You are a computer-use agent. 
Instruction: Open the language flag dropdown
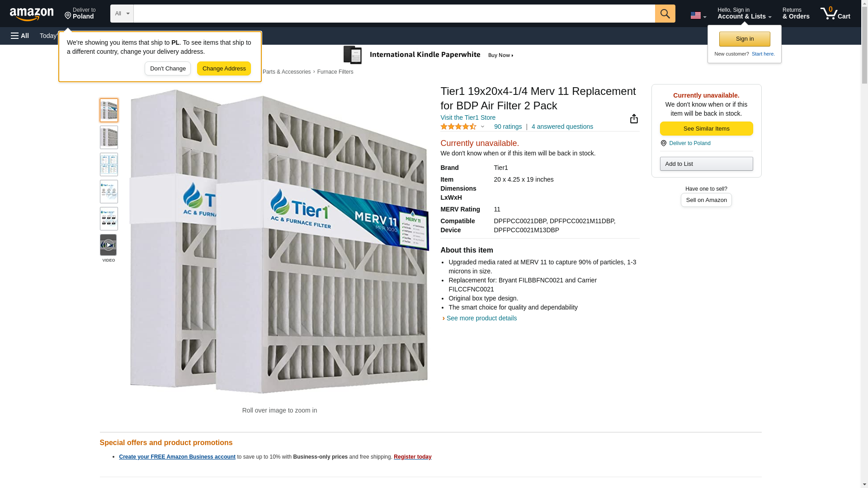pos(698,15)
